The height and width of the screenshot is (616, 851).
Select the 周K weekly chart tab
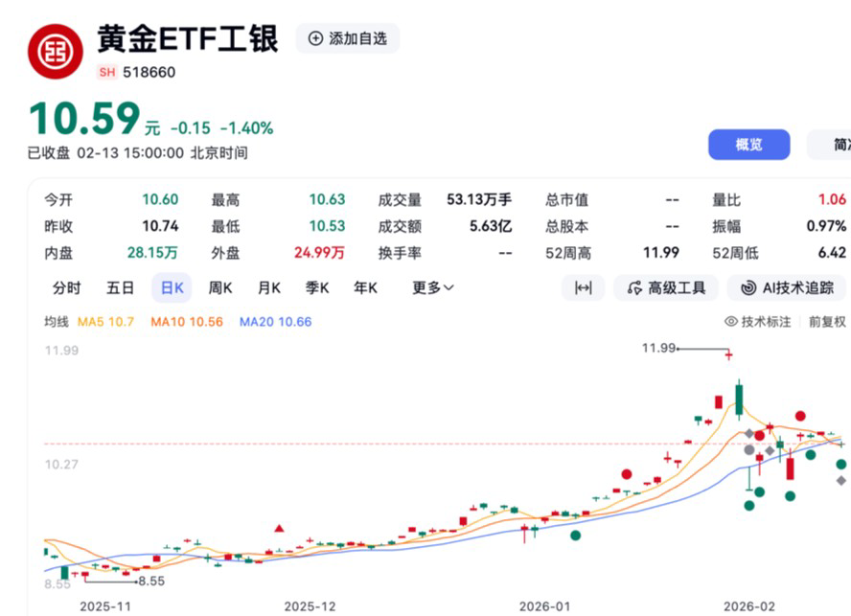(220, 287)
